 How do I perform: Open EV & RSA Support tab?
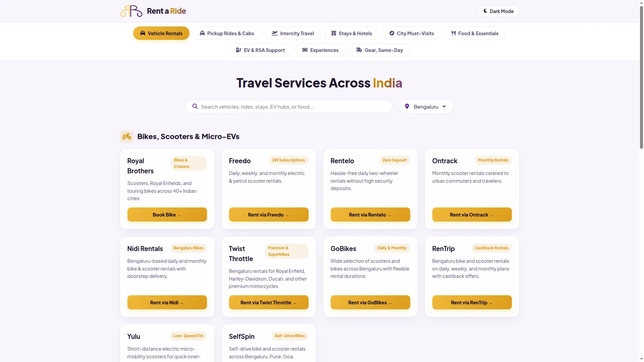pyautogui.click(x=260, y=50)
